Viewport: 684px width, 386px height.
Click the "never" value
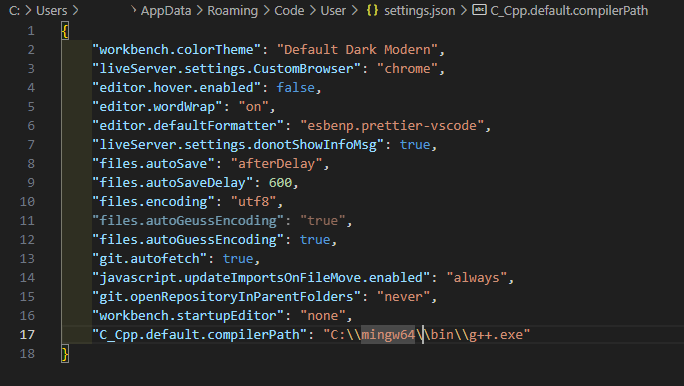(404, 297)
